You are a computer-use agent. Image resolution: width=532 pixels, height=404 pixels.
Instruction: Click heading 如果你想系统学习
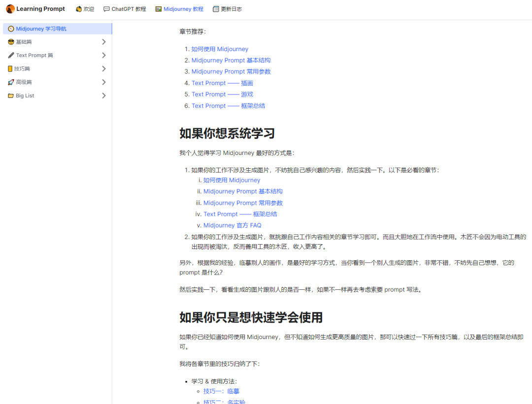(x=227, y=133)
